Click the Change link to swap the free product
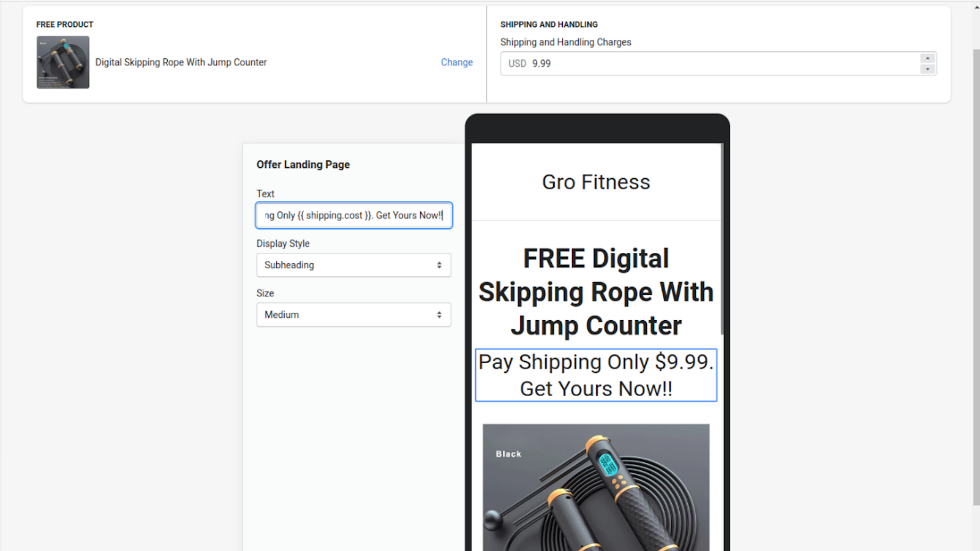980x551 pixels. tap(456, 62)
